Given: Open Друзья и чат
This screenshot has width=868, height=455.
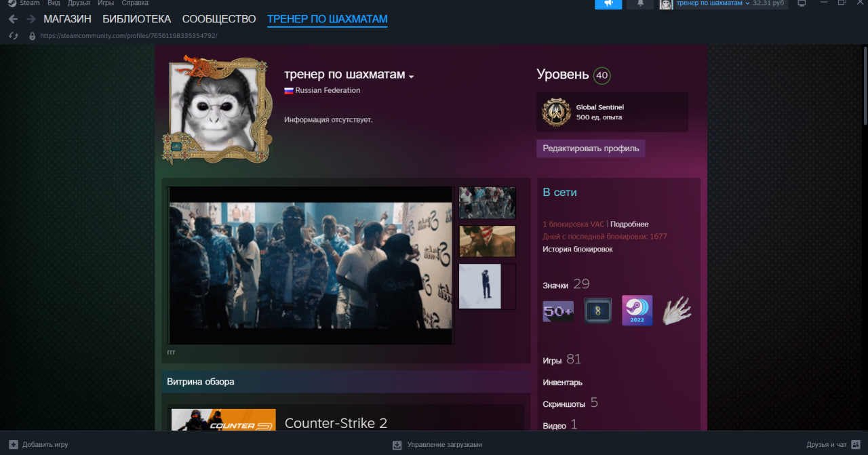Looking at the screenshot, I should tap(827, 445).
